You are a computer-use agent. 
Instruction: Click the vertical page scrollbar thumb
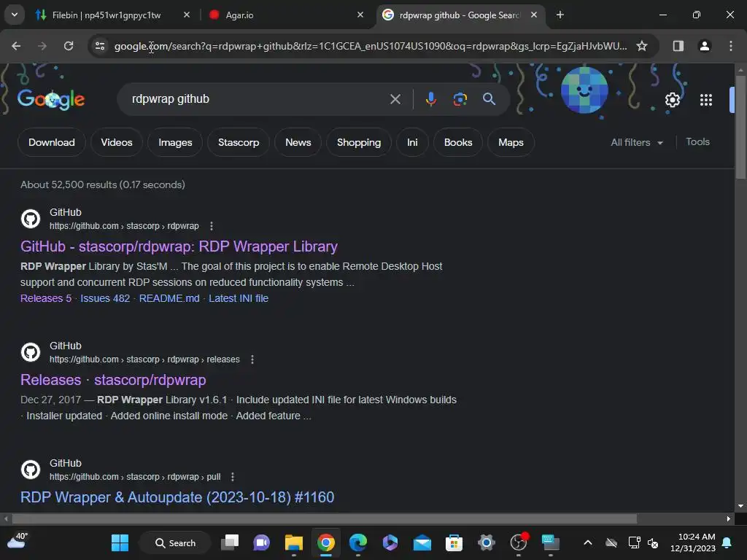pos(740,126)
